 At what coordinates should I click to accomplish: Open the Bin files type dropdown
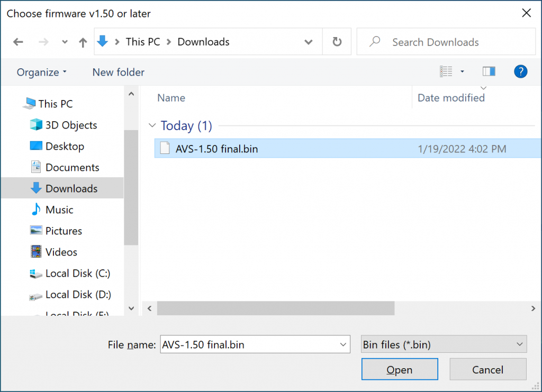444,345
